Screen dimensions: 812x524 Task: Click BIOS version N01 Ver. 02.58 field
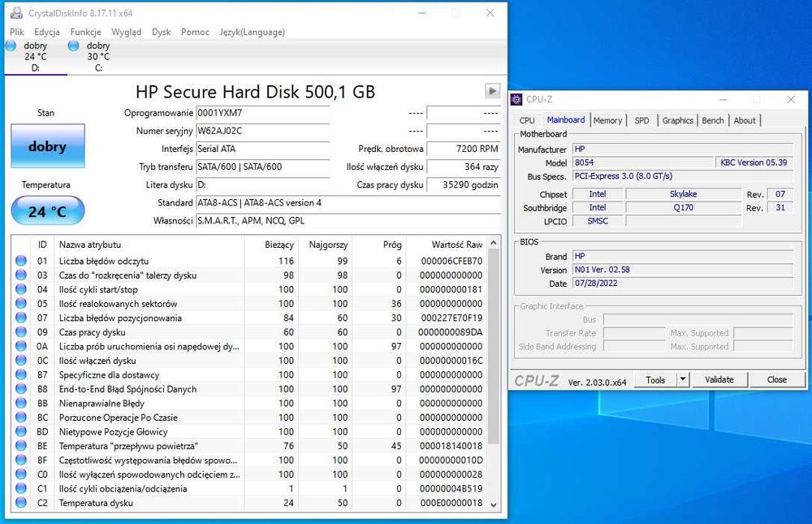(683, 270)
